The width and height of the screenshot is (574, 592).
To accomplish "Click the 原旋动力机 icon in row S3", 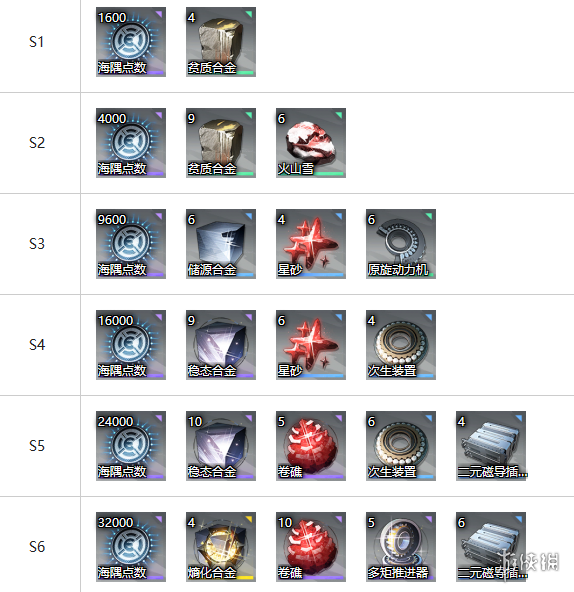I will [401, 244].
